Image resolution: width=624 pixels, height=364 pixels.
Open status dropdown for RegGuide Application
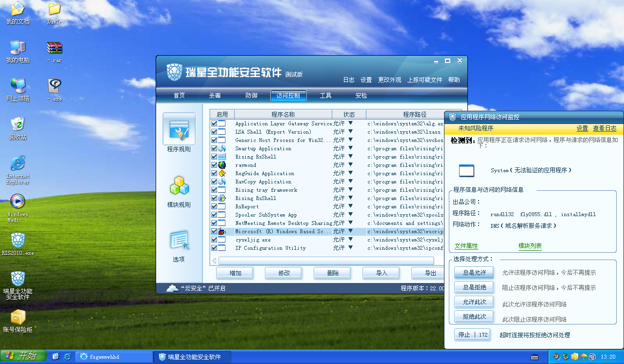point(350,173)
